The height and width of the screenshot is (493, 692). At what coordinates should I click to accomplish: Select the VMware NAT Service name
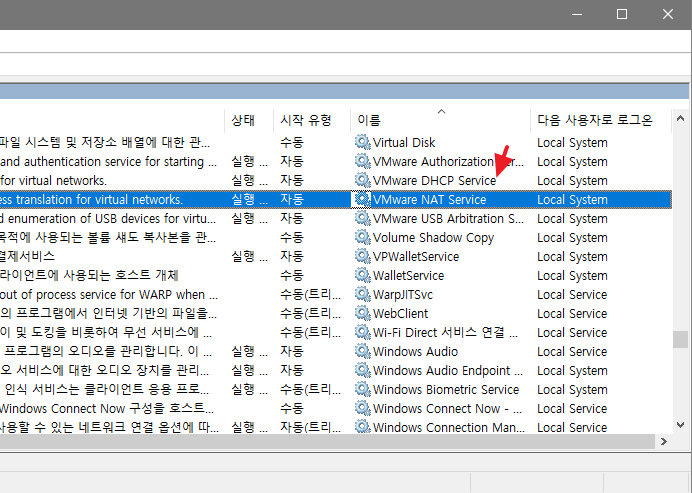click(429, 199)
